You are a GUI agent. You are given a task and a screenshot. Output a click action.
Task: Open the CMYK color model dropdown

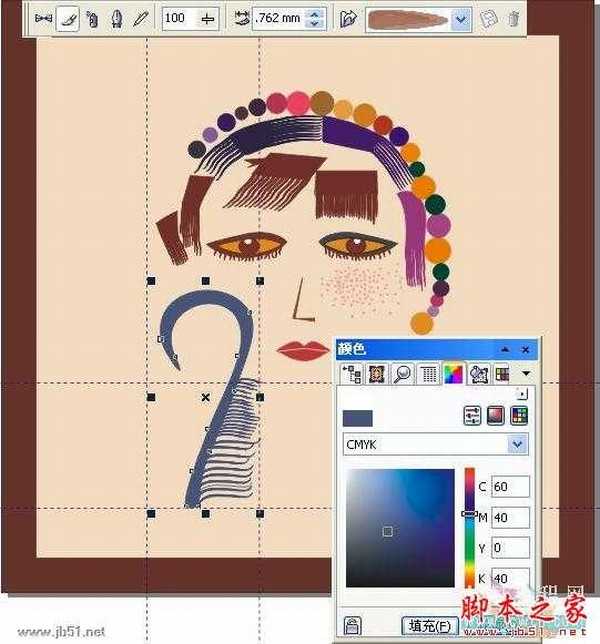(517, 444)
